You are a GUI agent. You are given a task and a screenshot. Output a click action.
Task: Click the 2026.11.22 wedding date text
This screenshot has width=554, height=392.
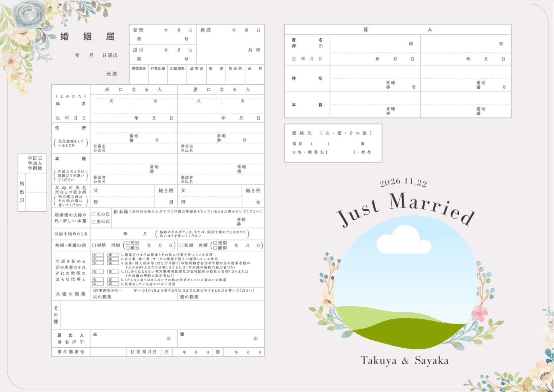point(403,182)
